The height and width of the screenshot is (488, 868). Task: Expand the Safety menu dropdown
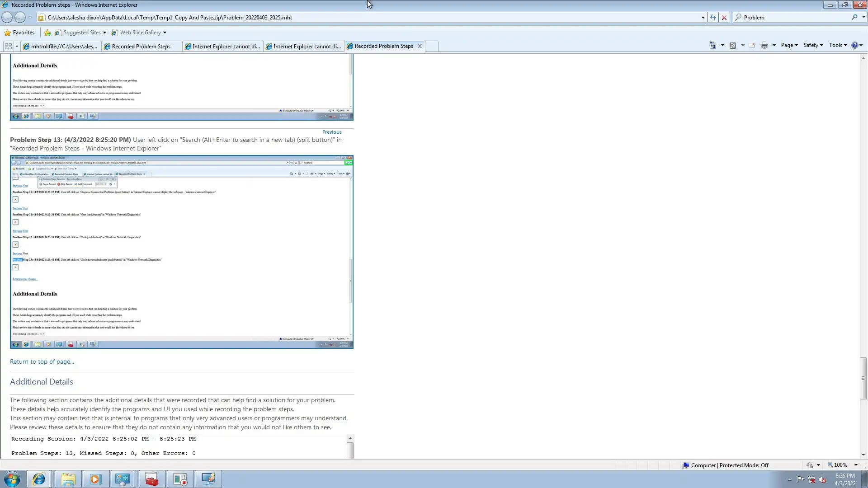(813, 45)
